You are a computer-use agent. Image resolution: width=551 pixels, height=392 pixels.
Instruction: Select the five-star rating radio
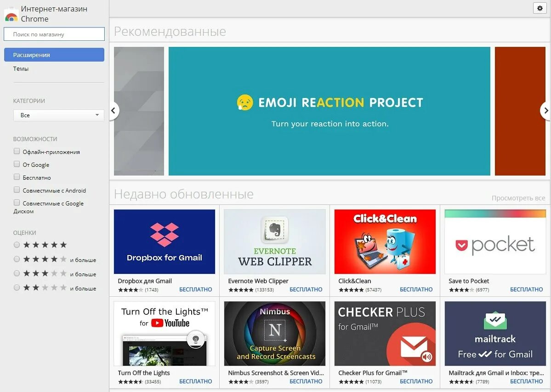[17, 245]
